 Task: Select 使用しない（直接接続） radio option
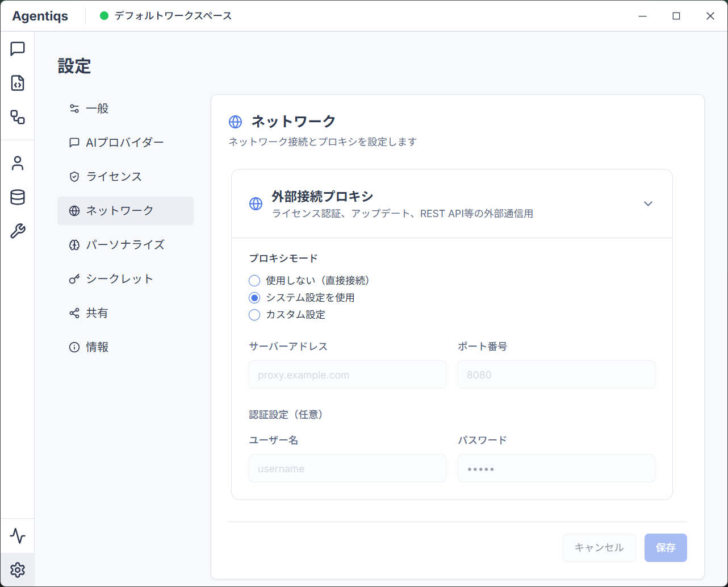coord(254,281)
